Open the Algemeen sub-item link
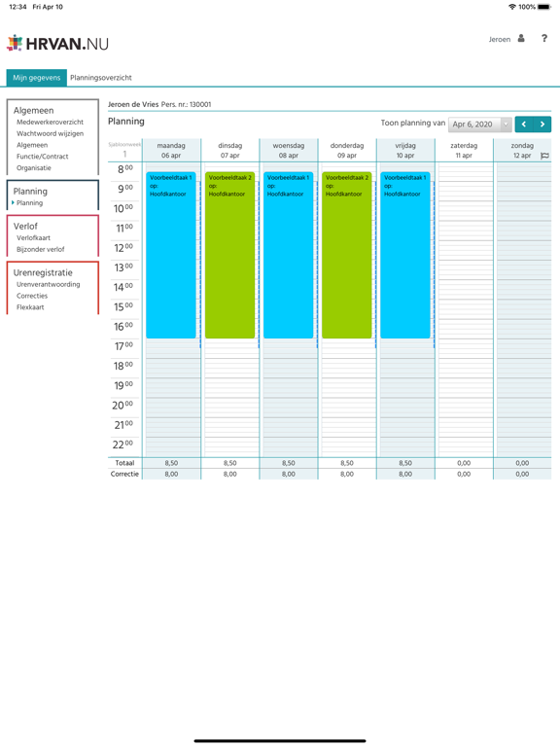The image size is (560, 747). point(32,145)
